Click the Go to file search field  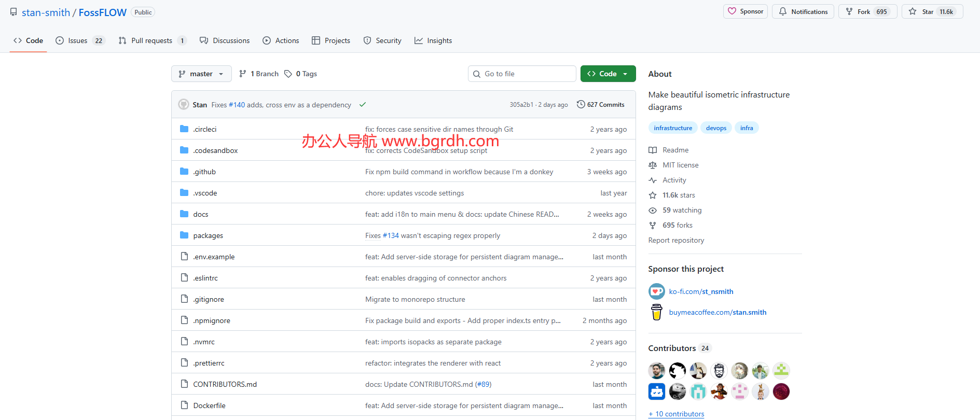(522, 74)
